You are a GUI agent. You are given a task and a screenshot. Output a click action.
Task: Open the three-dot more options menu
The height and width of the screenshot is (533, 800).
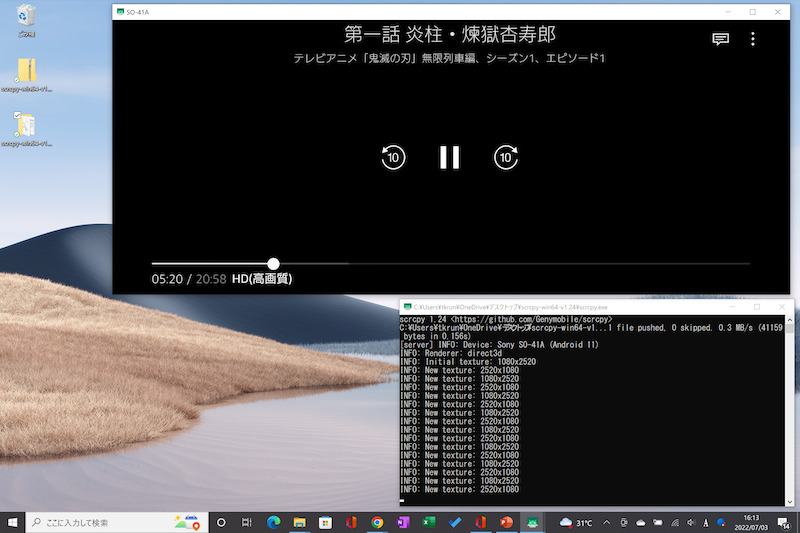pos(753,39)
